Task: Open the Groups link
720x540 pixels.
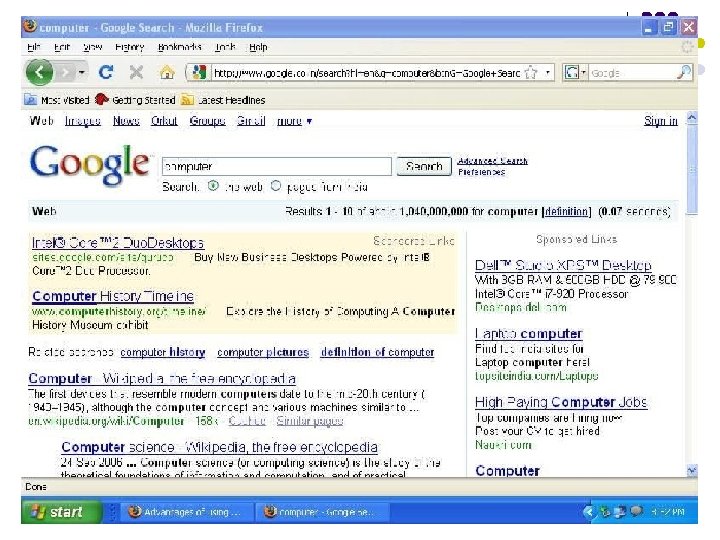Action: click(x=207, y=121)
